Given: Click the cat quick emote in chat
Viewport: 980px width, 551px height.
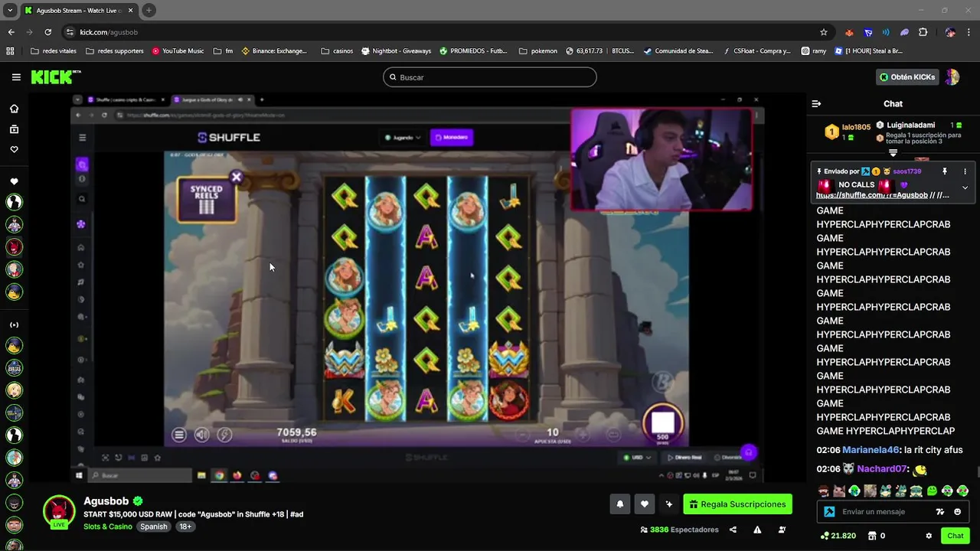Looking at the screenshot, I should click(839, 491).
